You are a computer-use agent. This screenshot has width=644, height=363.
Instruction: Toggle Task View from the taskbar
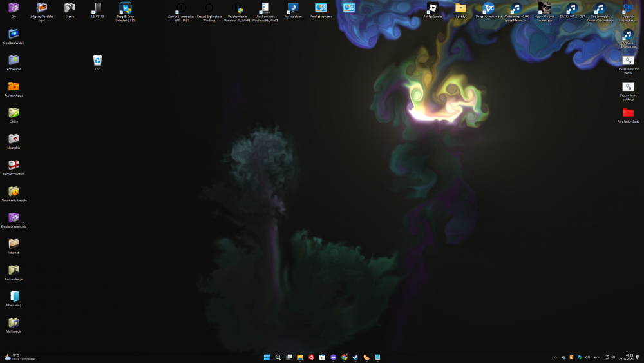coord(289,357)
